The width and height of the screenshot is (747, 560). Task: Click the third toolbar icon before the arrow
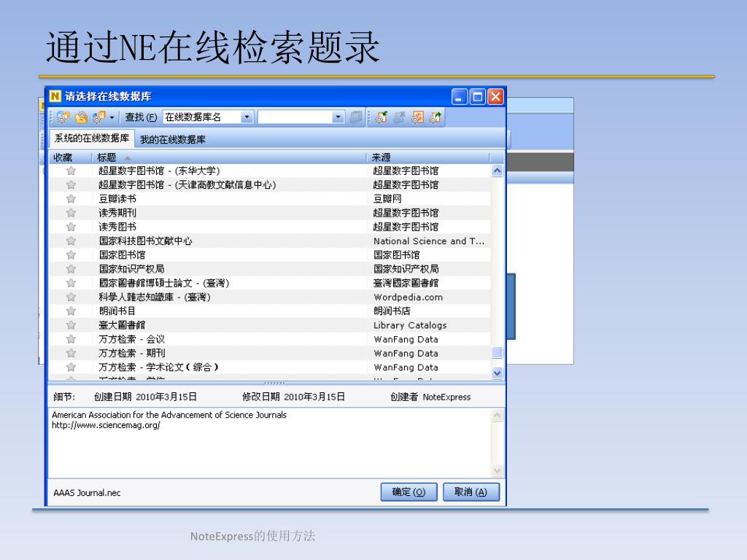(x=99, y=117)
